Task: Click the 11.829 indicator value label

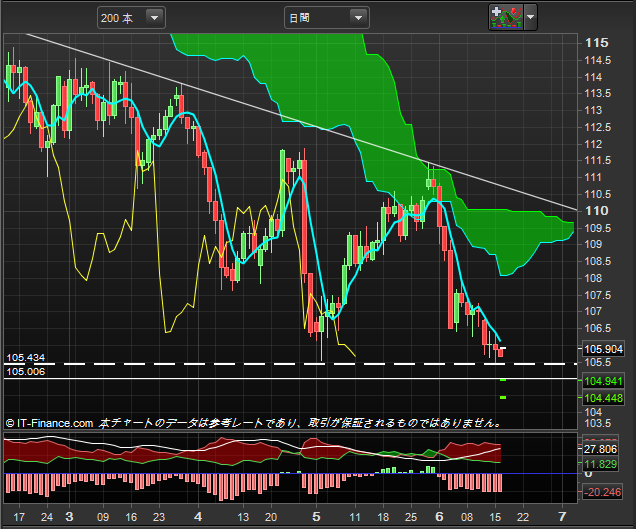Action: pyautogui.click(x=600, y=464)
